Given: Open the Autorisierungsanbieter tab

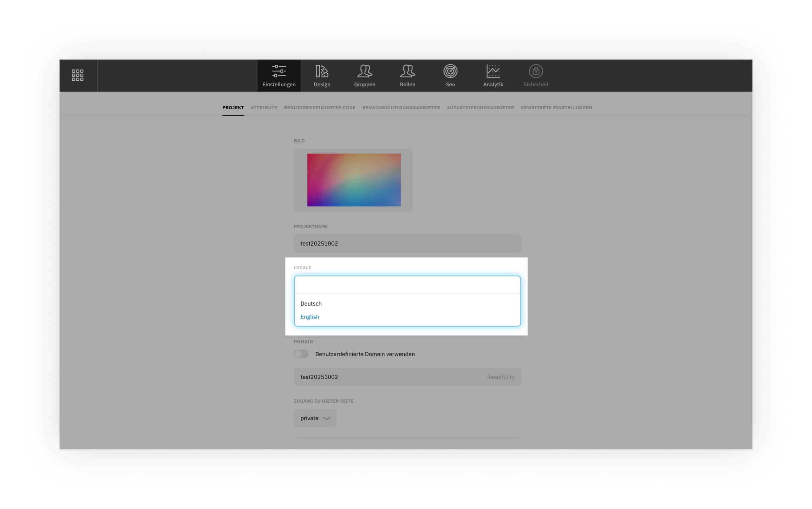Looking at the screenshot, I should point(480,107).
